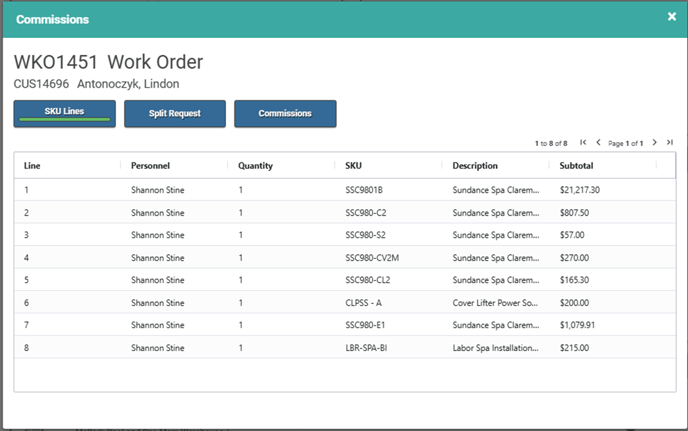Select the CLPSS - A SKU cell
The image size is (688, 431).
[x=365, y=302]
